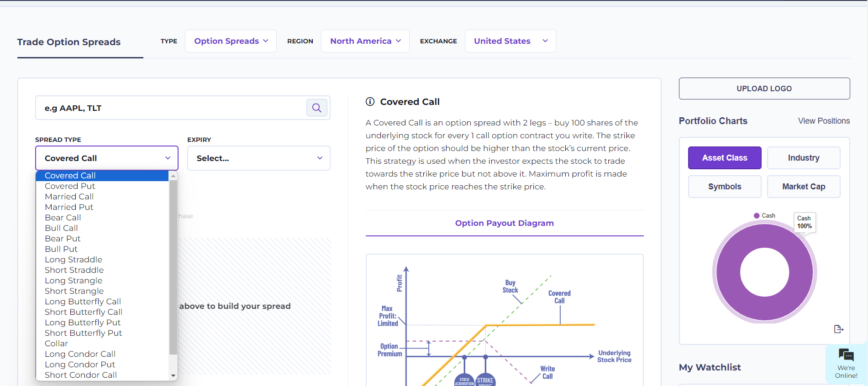This screenshot has width=868, height=386.
Task: Click scrollbar down arrow in spread list
Action: coord(173,376)
